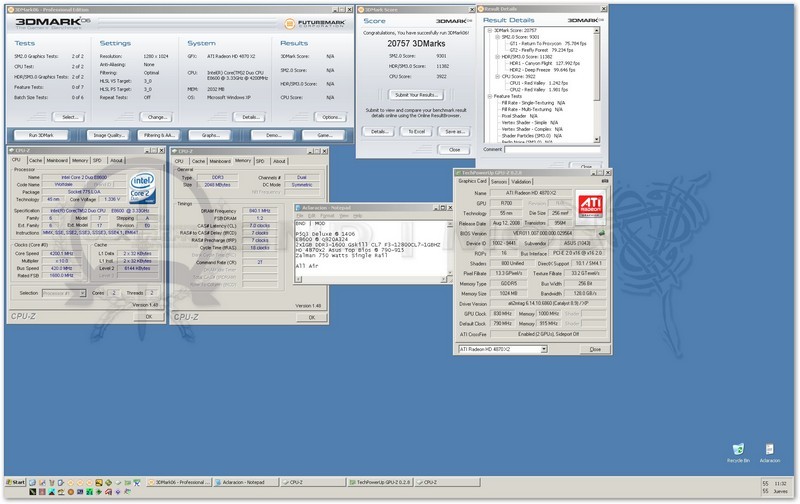The height and width of the screenshot is (504, 800).
Task: Click the Intel Core 2 logo in CPU-Z
Action: pyautogui.click(x=142, y=188)
